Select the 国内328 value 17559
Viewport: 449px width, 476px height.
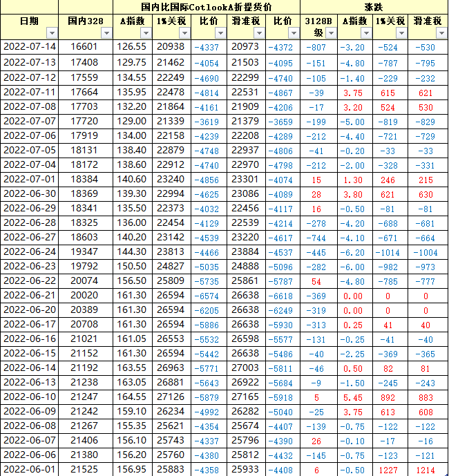84,77
